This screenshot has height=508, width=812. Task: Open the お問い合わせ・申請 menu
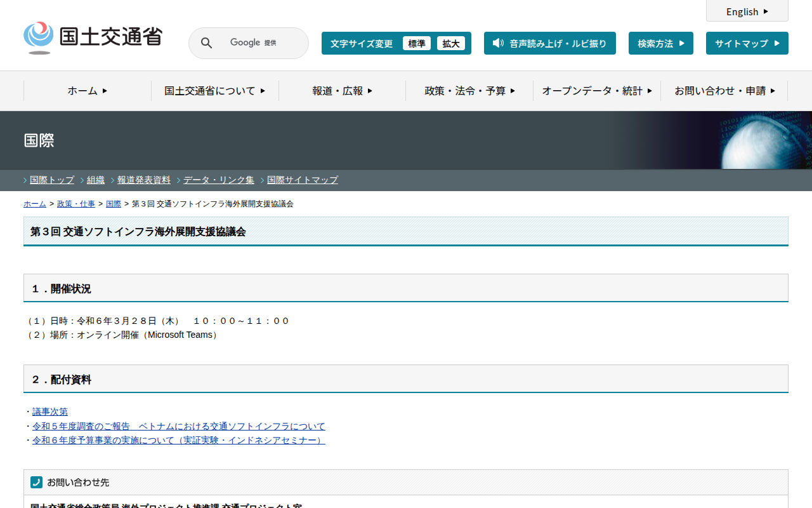[724, 91]
